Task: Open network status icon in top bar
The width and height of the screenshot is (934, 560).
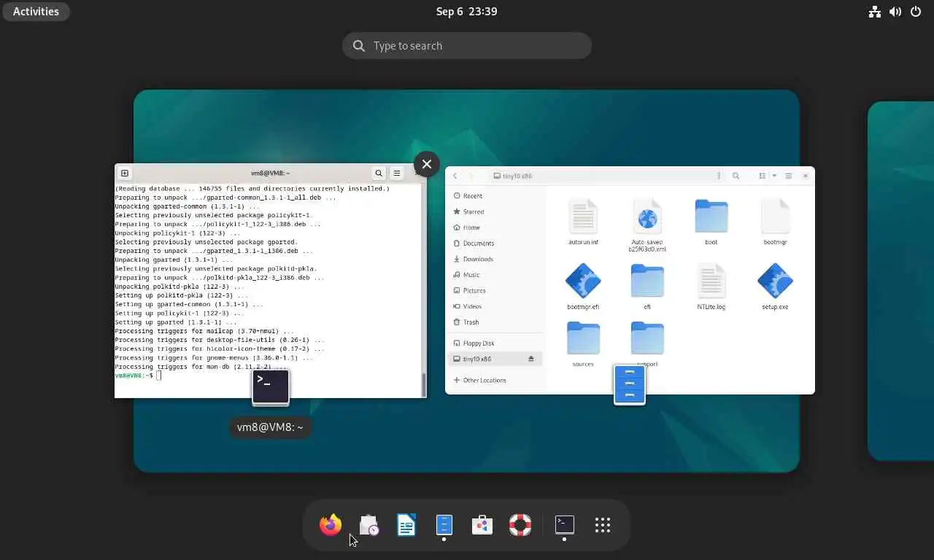Action: (x=875, y=11)
